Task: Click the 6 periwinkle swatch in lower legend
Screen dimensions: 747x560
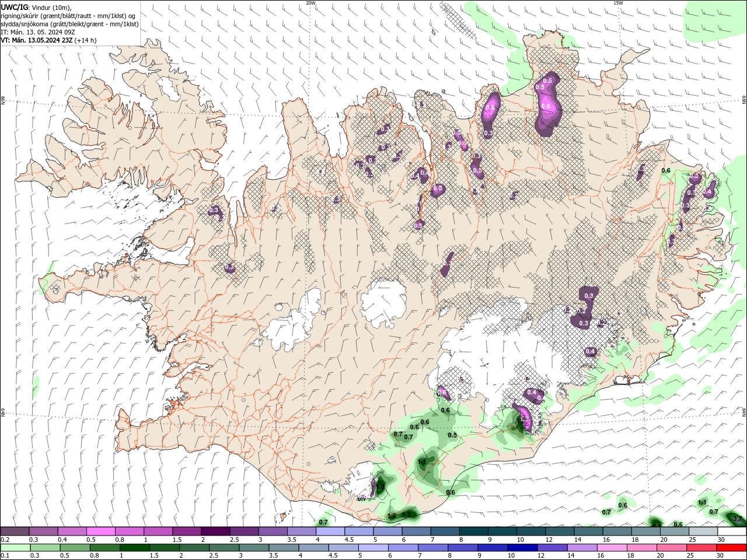Action: [402, 548]
